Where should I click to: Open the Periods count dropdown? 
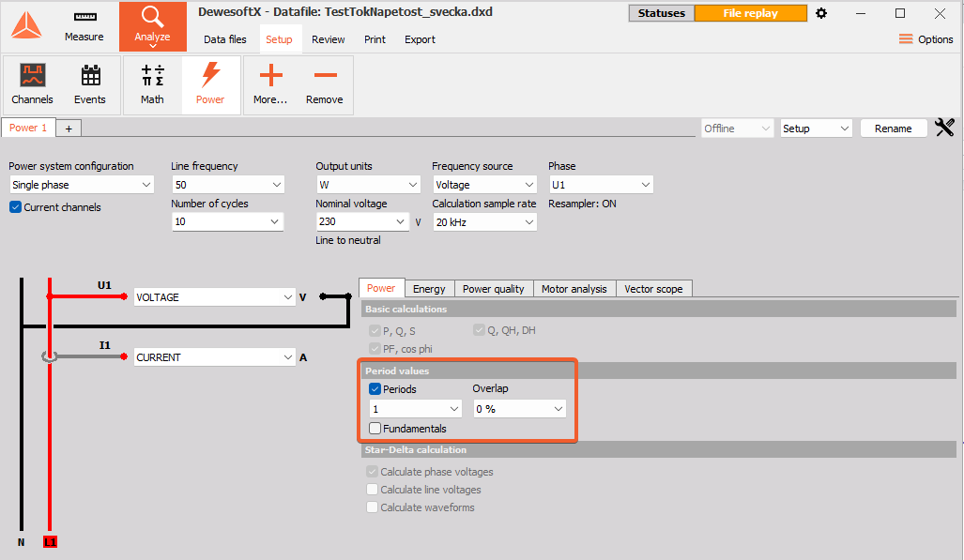(415, 409)
